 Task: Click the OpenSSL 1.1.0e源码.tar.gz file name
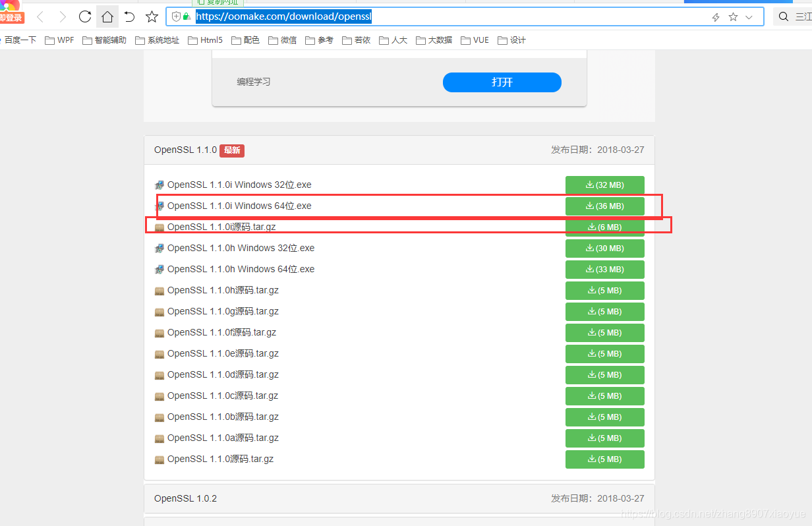pos(223,353)
